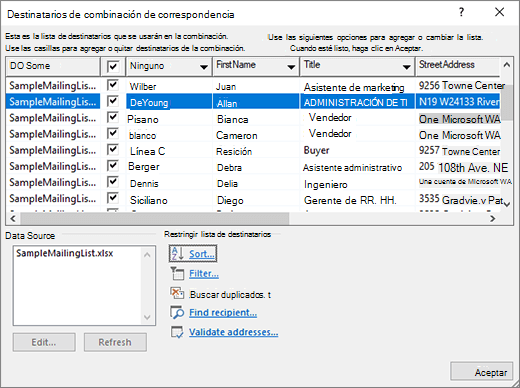
Task: Select the Siciliano last name cell
Action: [169, 200]
